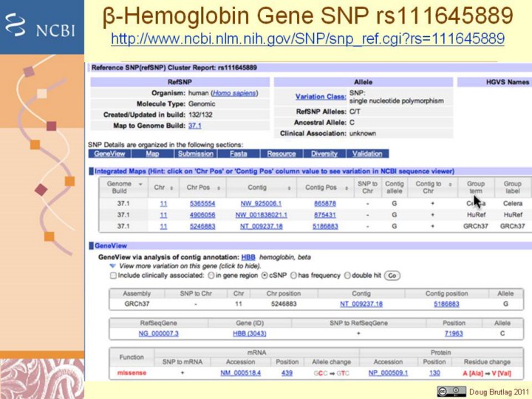Sort by Genome Build column arrow
The height and width of the screenshot is (399, 532).
[140, 183]
